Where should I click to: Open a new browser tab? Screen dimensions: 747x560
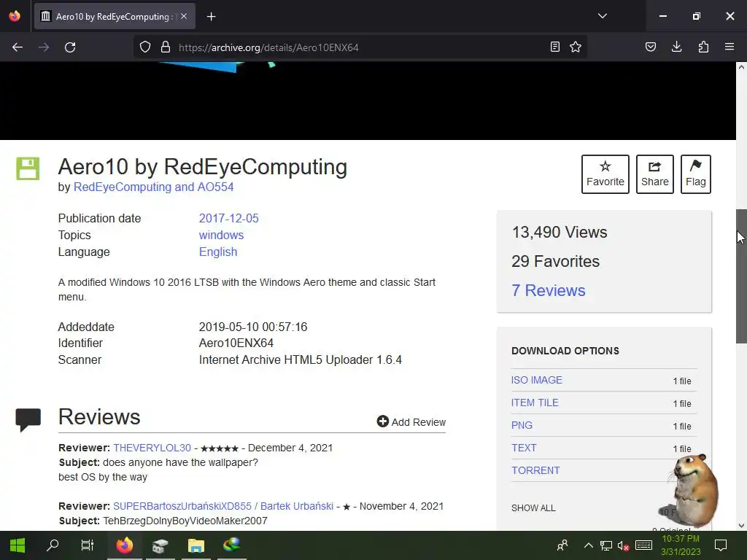click(211, 17)
